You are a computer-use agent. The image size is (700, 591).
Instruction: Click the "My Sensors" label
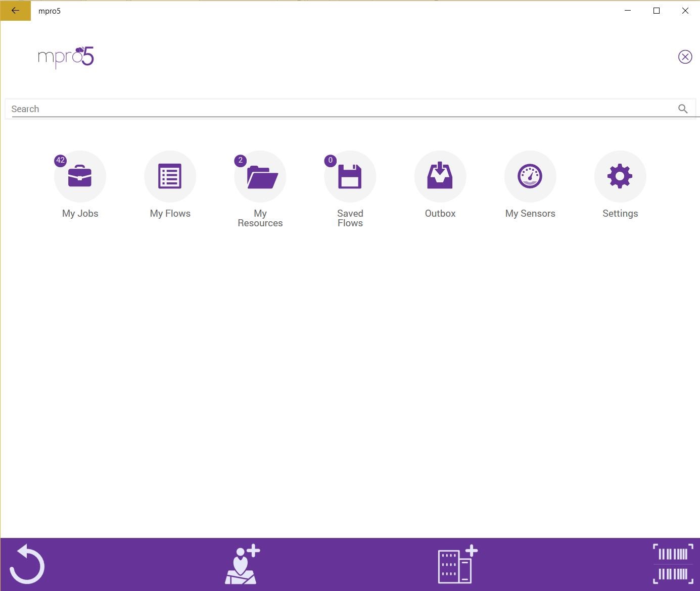530,214
